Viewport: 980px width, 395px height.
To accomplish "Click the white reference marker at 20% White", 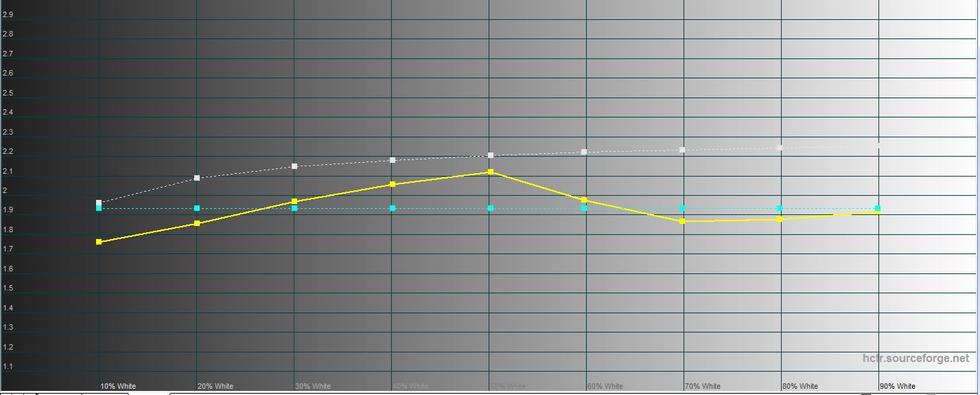I will pos(197,178).
